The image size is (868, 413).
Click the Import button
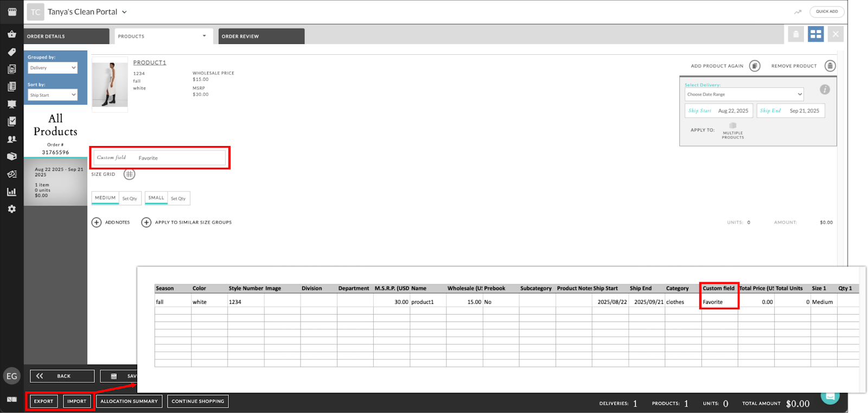(x=76, y=402)
